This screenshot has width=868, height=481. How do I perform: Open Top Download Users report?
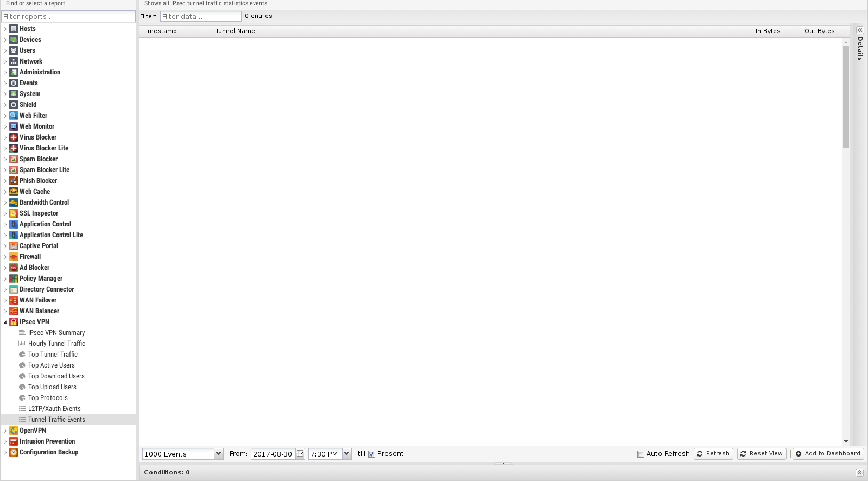tap(56, 376)
